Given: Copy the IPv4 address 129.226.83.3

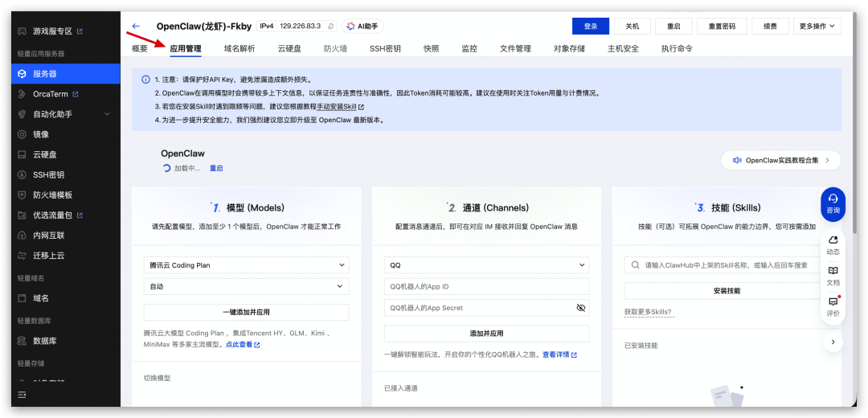Looking at the screenshot, I should click(331, 26).
